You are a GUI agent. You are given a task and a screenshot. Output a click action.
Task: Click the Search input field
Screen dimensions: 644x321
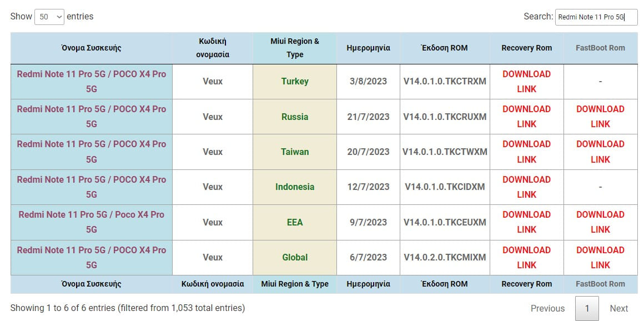(x=596, y=17)
